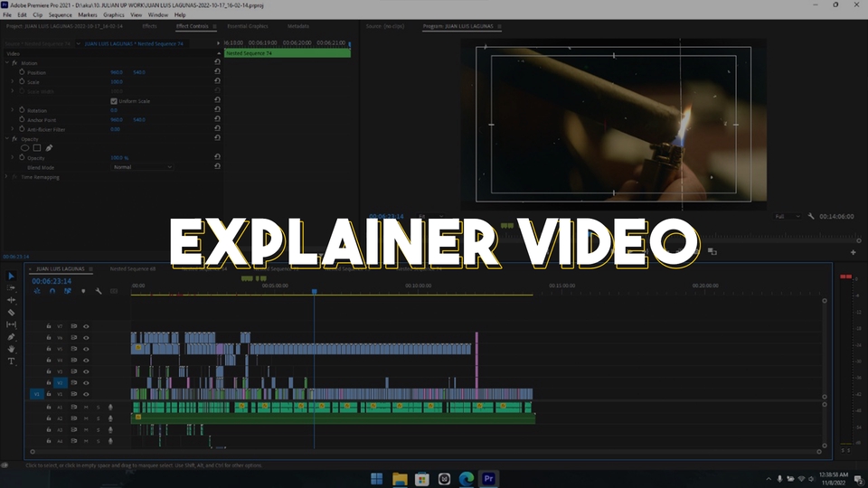Target track V2 header
The image size is (868, 488).
click(x=60, y=382)
